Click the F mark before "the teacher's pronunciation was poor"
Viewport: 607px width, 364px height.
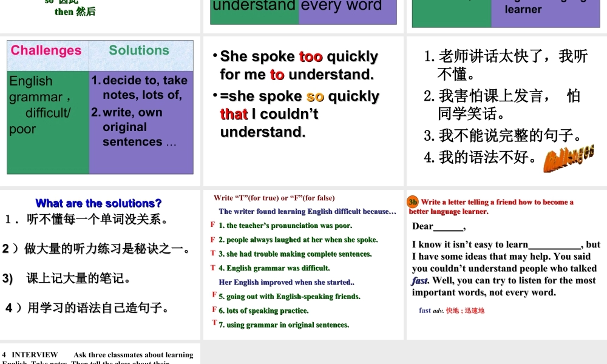pos(214,225)
